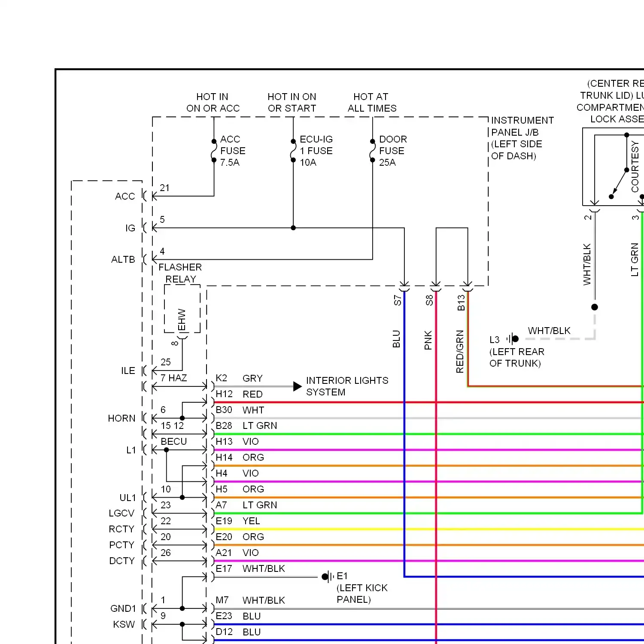The height and width of the screenshot is (644, 644).
Task: Select the B28 connector pin label
Action: [224, 425]
